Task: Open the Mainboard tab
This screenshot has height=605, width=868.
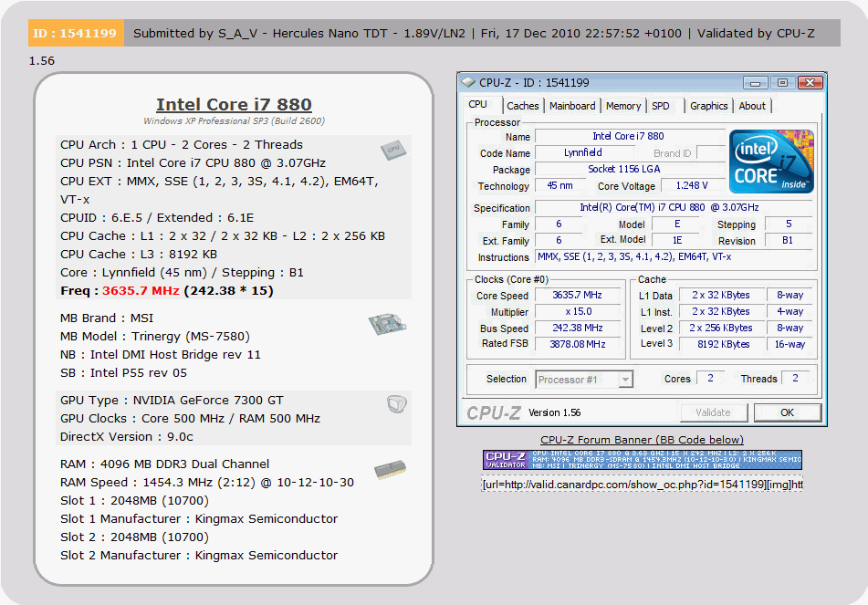Action: [x=572, y=106]
